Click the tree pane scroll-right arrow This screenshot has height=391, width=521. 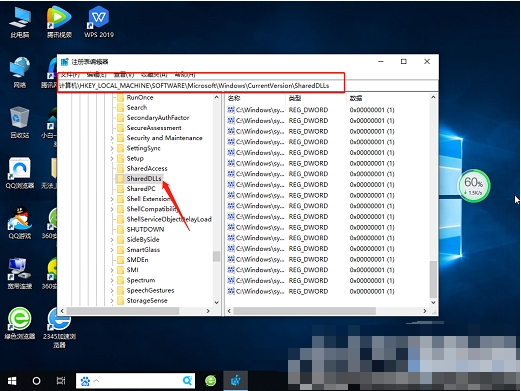[x=208, y=311]
